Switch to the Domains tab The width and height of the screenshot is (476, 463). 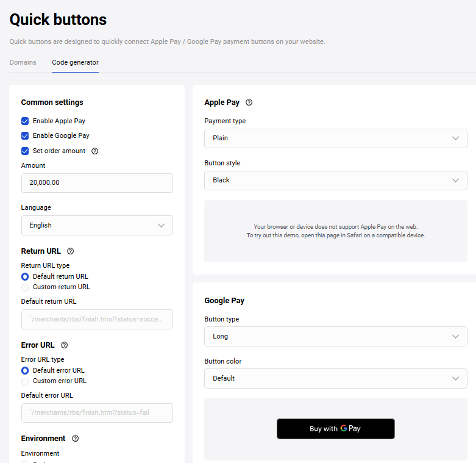click(23, 62)
